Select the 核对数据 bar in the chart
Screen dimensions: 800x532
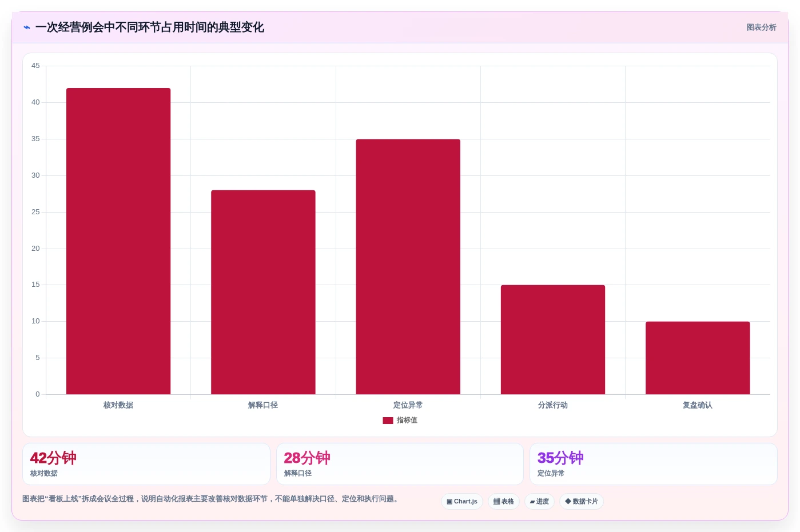118,241
